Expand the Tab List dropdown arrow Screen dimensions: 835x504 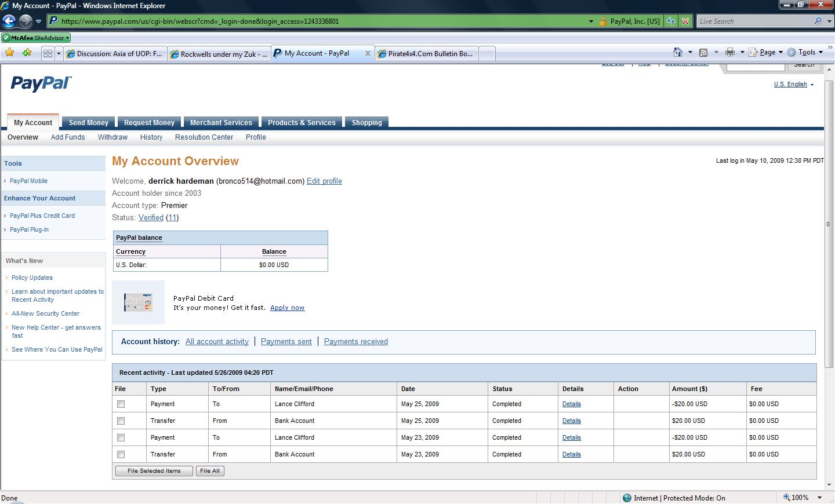[x=59, y=53]
